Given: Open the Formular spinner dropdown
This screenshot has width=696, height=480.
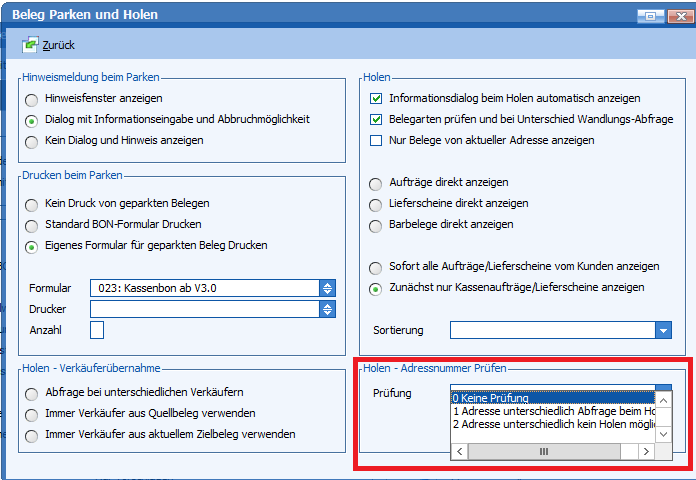Looking at the screenshot, I should point(326,288).
